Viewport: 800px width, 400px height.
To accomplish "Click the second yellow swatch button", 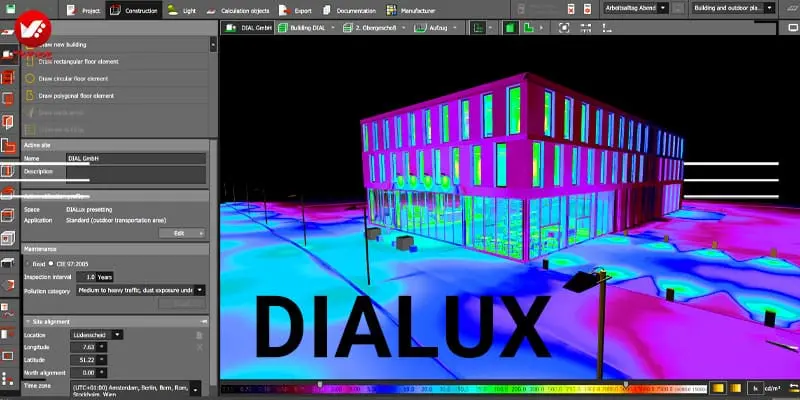I will click(x=735, y=388).
